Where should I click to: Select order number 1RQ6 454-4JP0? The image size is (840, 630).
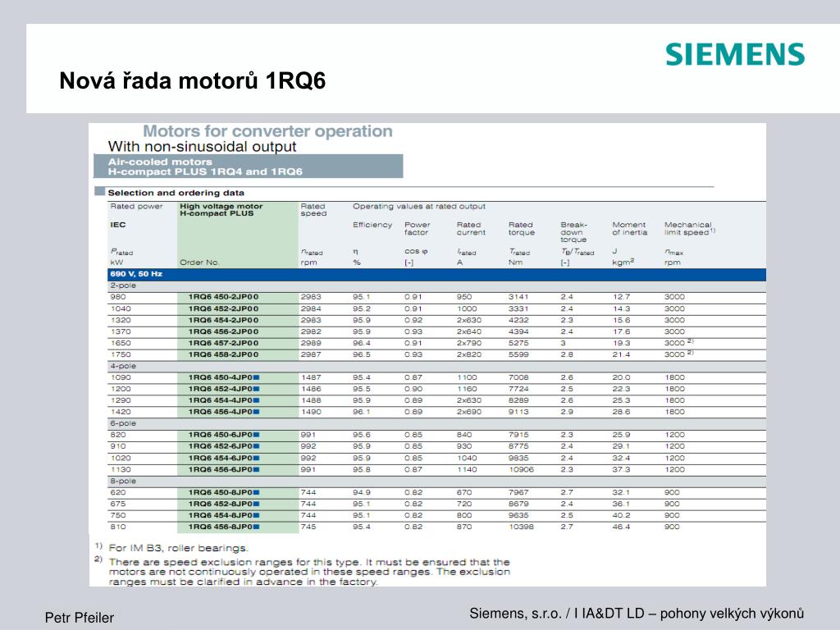pyautogui.click(x=224, y=400)
